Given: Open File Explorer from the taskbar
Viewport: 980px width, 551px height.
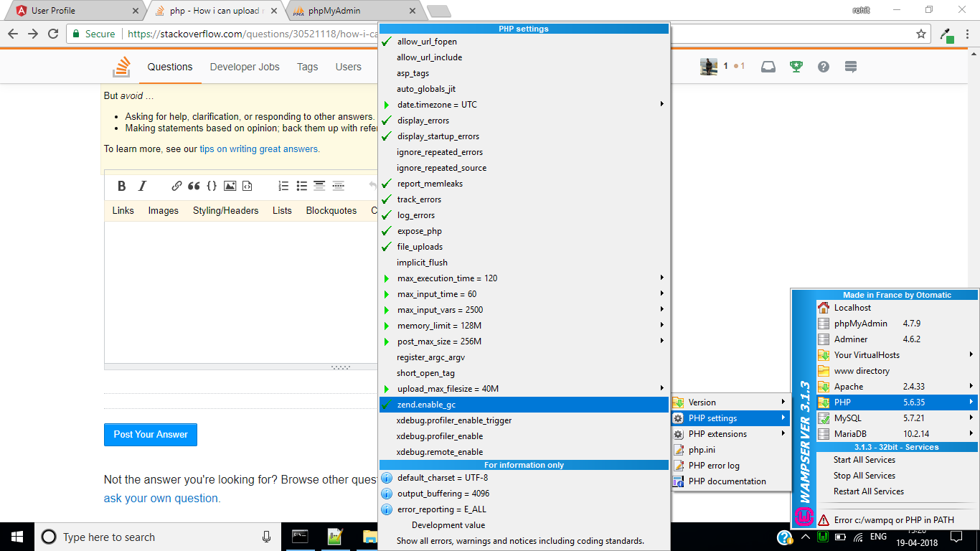Looking at the screenshot, I should click(369, 537).
